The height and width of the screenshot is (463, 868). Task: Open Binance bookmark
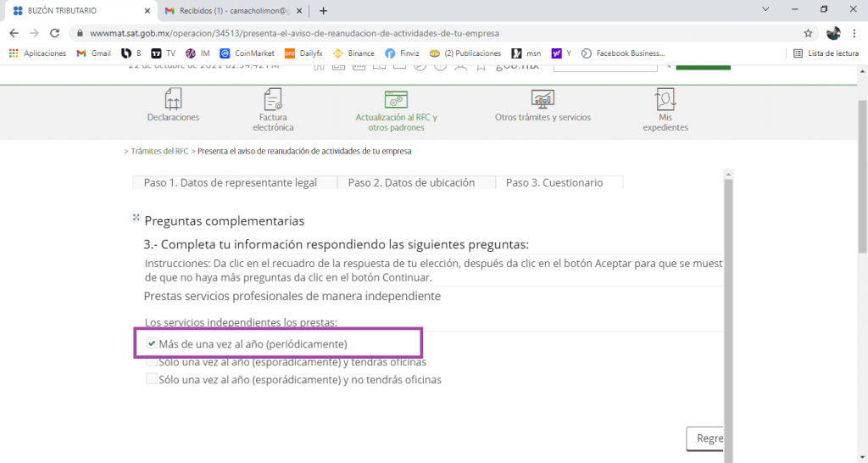[353, 53]
